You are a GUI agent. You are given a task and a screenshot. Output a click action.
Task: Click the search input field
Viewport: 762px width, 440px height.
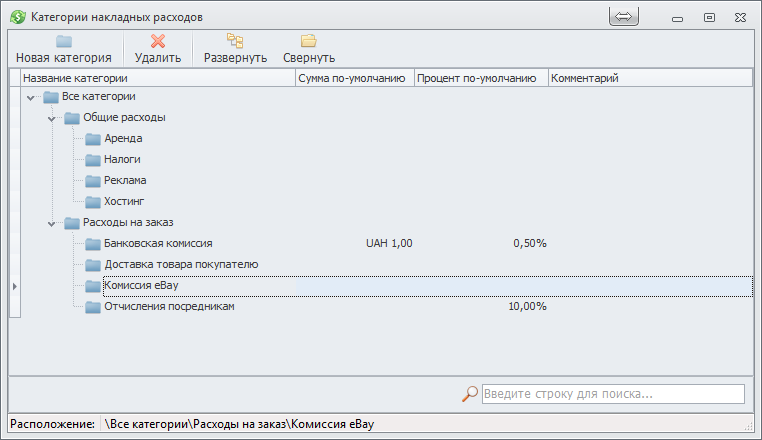click(612, 394)
